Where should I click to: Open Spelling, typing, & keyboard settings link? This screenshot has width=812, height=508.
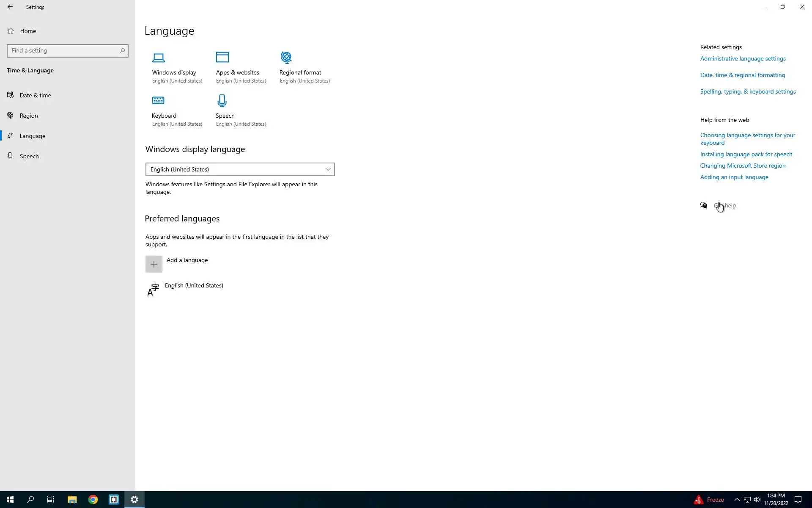point(748,92)
